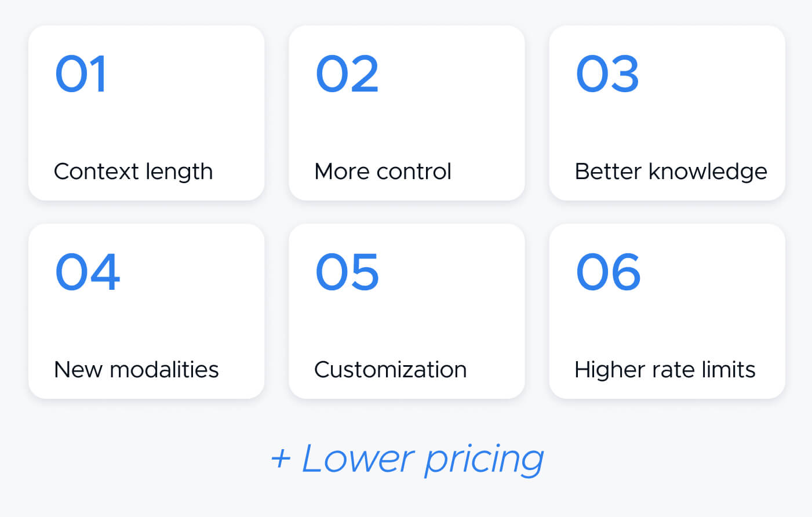Screen dimensions: 812x517
Task: Open the More control card
Action: click(x=407, y=113)
